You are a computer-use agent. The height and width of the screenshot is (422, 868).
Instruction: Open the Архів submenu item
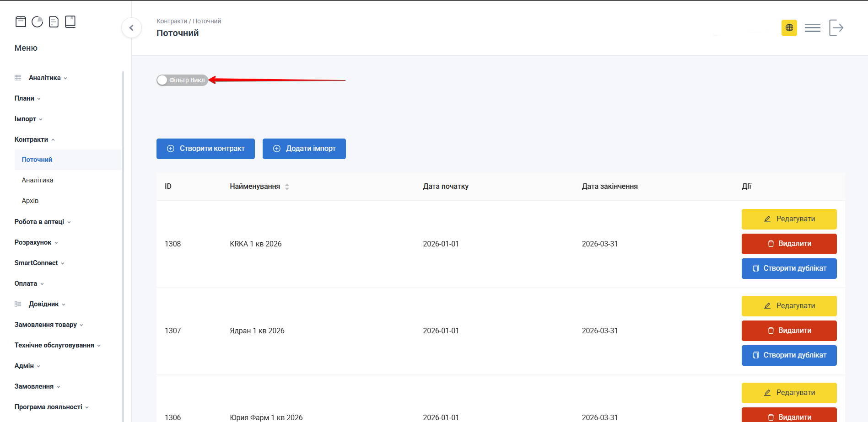[30, 201]
